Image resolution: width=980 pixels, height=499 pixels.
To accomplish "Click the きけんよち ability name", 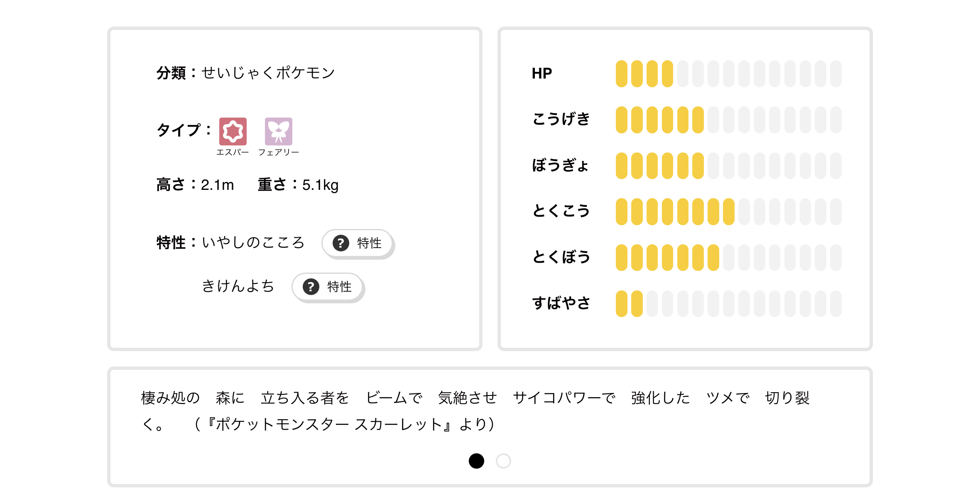I will point(238,286).
